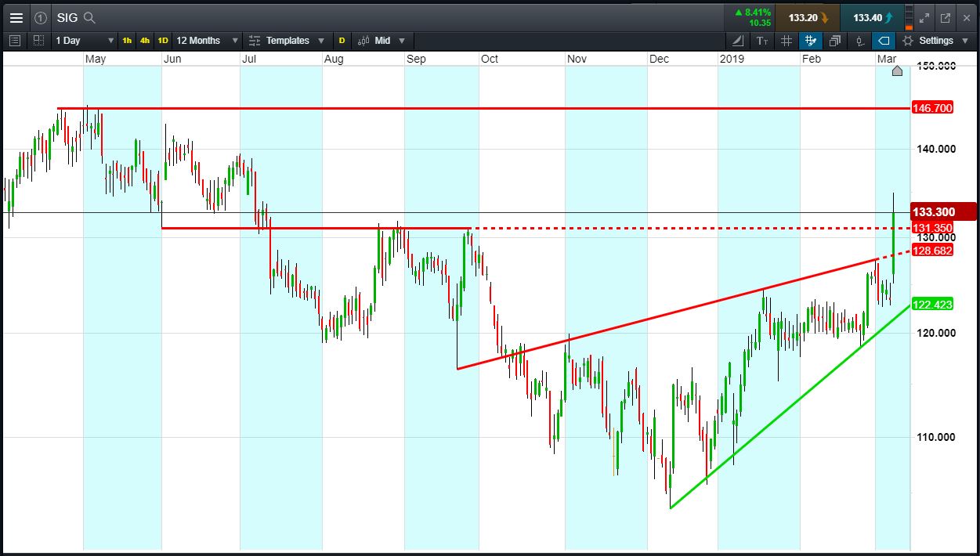Click the sentiment bar indicator
The width and height of the screenshot is (980, 556).
tap(908, 17)
